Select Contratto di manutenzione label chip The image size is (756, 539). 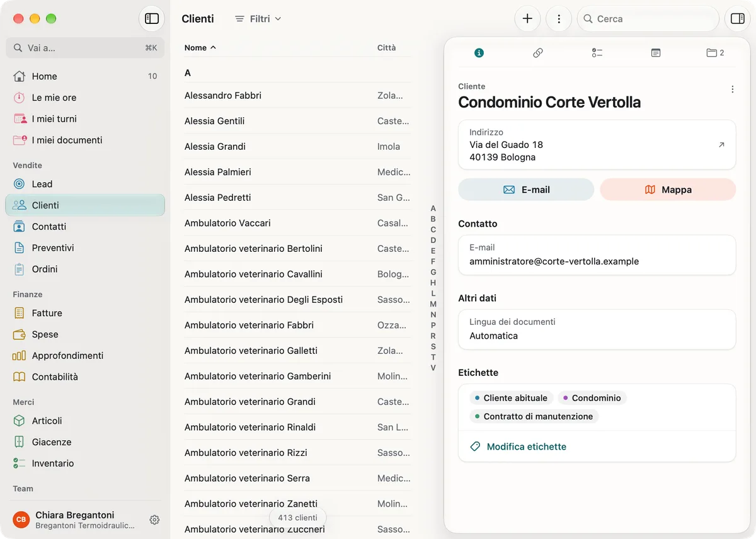[x=534, y=416]
